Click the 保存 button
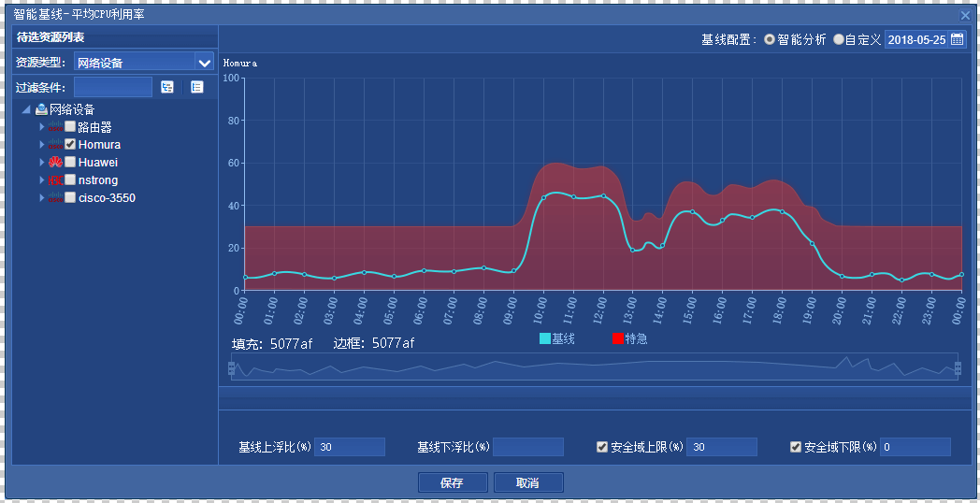 coord(452,482)
